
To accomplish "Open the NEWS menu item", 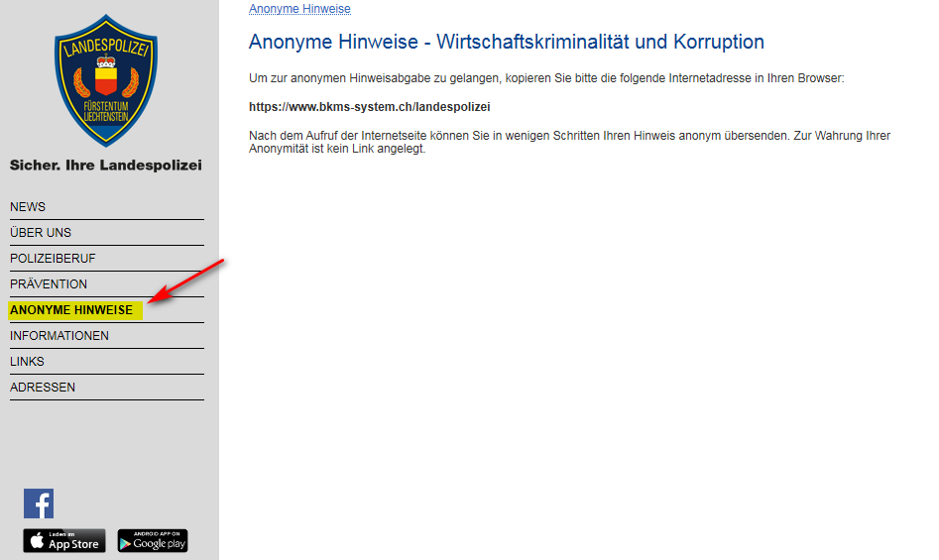I will pyautogui.click(x=28, y=207).
